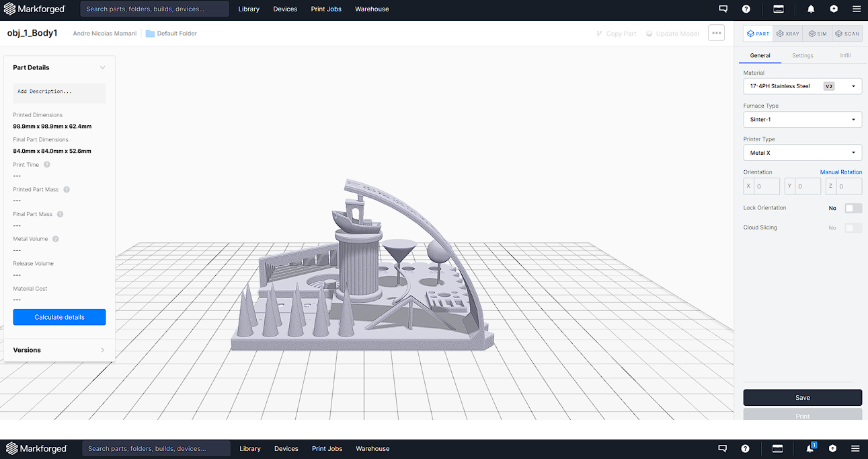This screenshot has height=459, width=868.
Task: Open the Material dropdown showing 17-4PH Stainless Steel
Action: click(x=802, y=85)
